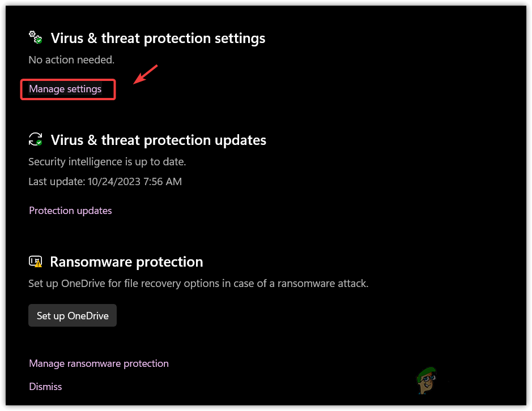Click the refresh arrows icon beside protection updates
This screenshot has width=532, height=411.
click(35, 139)
